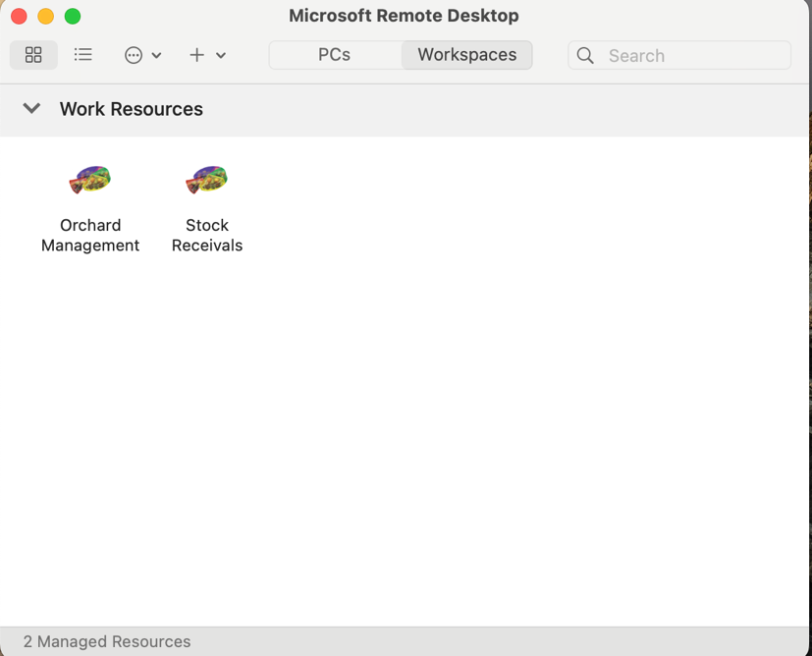Image resolution: width=812 pixels, height=656 pixels.
Task: Switch to grid view layout
Action: click(x=33, y=55)
